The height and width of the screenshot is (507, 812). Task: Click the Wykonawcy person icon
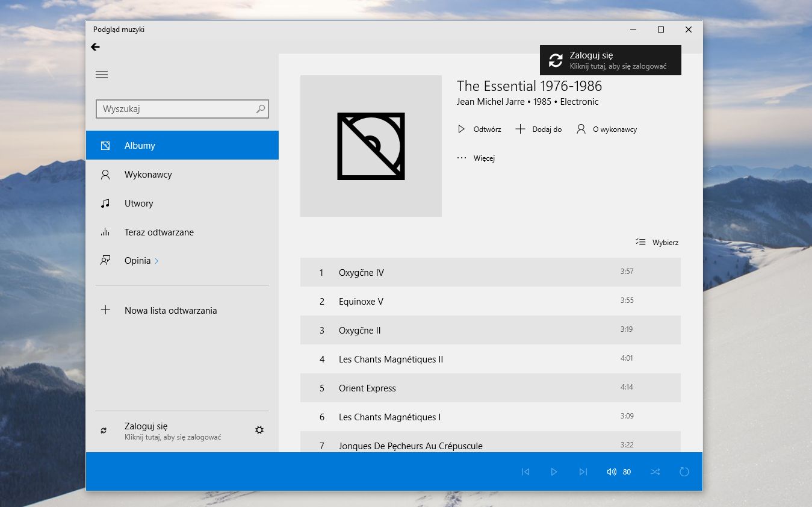[105, 175]
